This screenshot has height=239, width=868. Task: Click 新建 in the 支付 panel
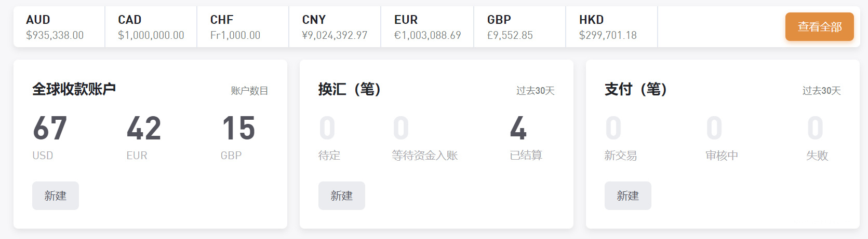tap(628, 195)
